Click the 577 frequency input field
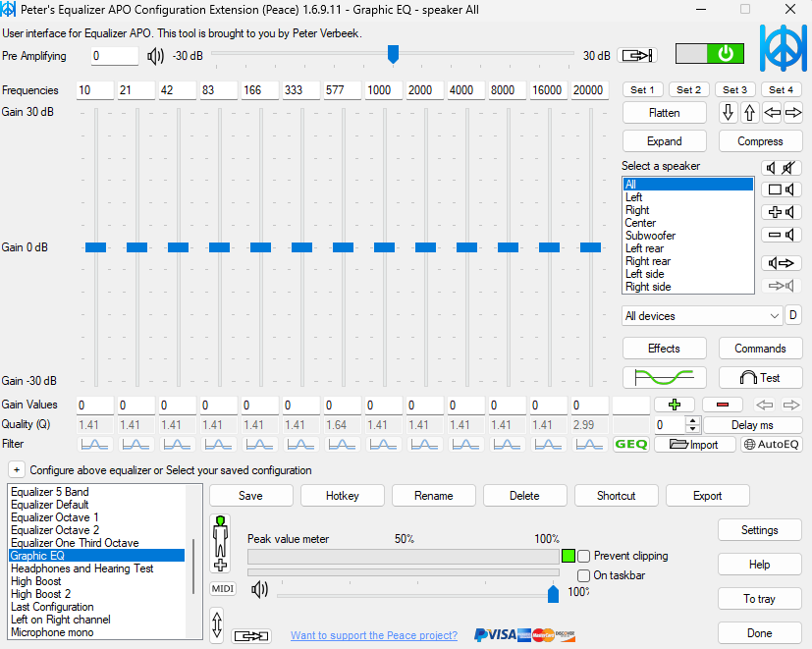The width and height of the screenshot is (812, 649). pos(343,90)
